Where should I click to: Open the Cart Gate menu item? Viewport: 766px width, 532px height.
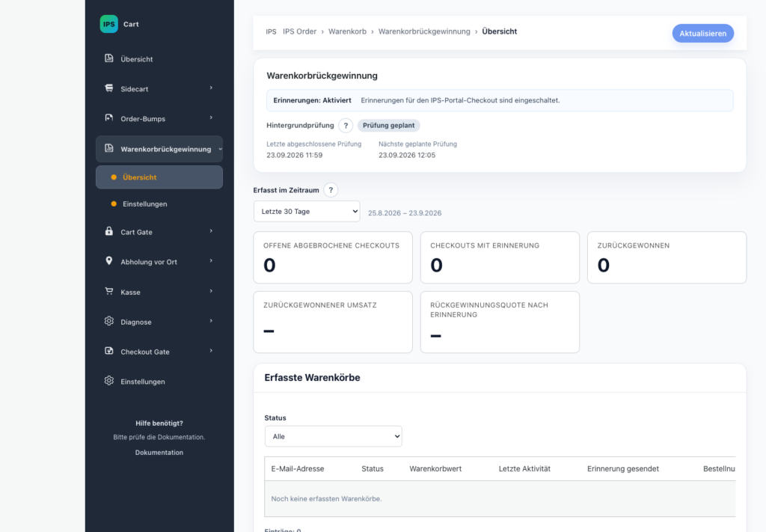pyautogui.click(x=159, y=232)
